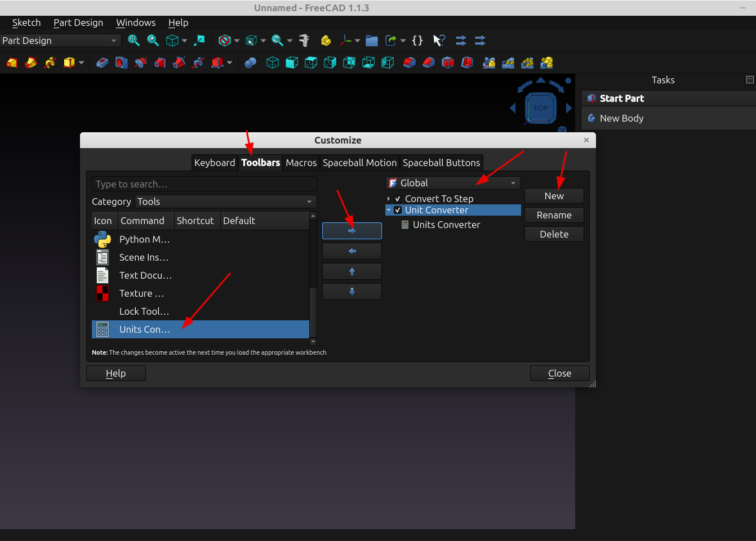756x541 pixels.
Task: Click the measure caliper icon
Action: pos(304,40)
